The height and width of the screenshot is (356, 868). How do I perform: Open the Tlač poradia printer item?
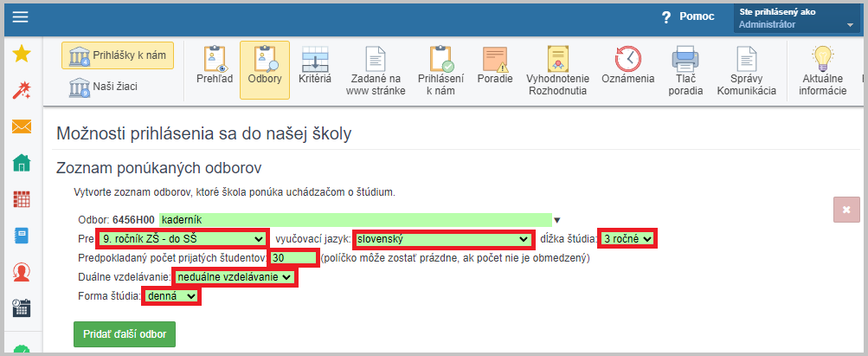(x=685, y=70)
